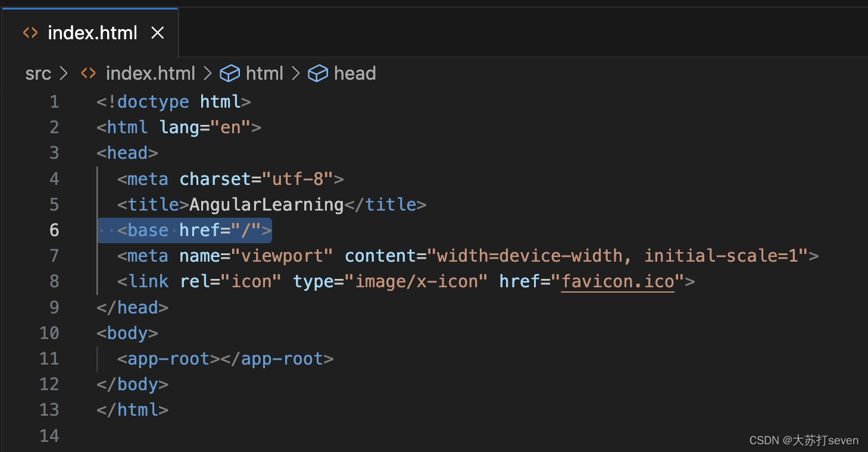
Task: Click the HTML file icon in tab
Action: [x=30, y=33]
